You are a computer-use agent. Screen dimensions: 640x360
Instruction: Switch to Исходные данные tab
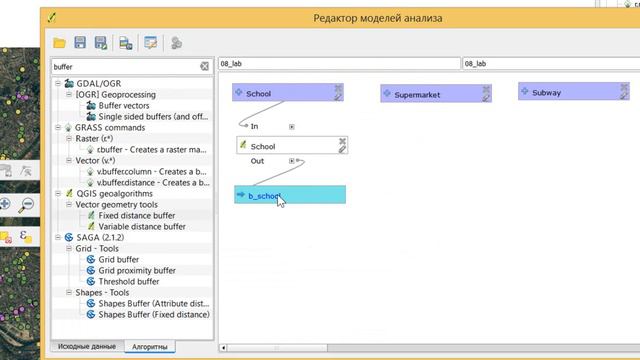(87, 346)
